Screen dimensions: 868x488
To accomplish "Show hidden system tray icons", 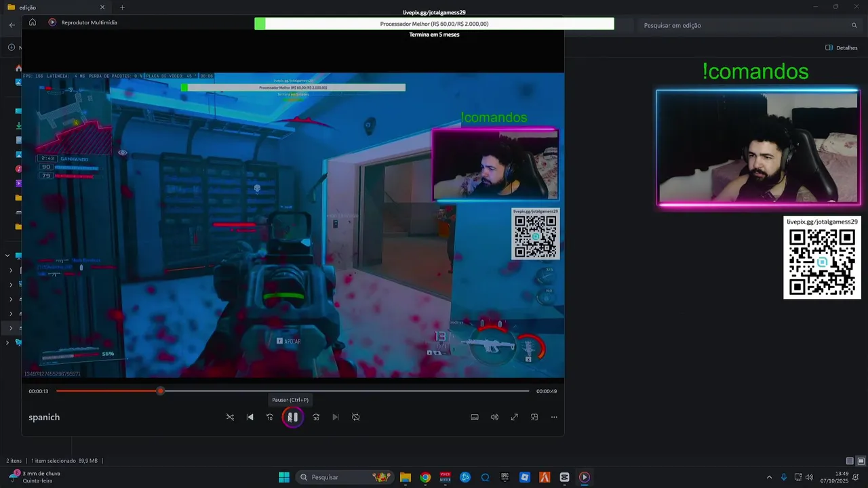I will [769, 477].
